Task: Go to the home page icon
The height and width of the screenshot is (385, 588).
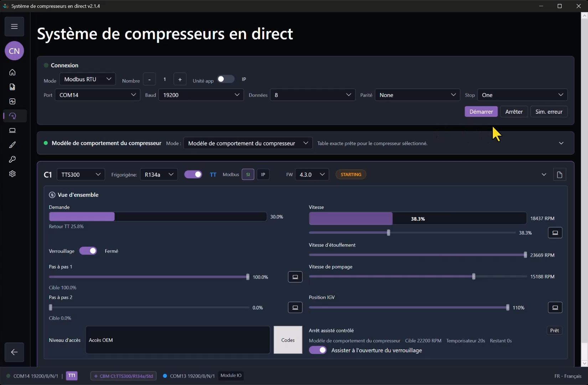Action: click(12, 72)
